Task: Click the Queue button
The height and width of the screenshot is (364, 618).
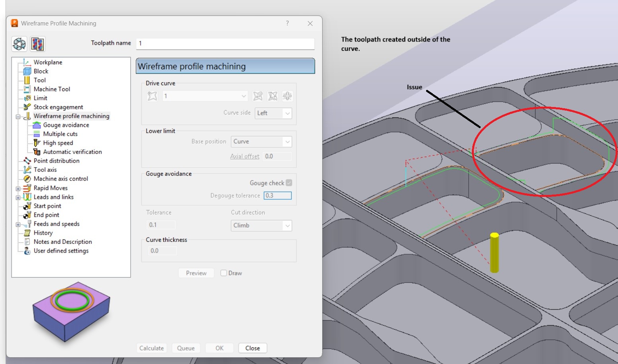Action: (186, 348)
